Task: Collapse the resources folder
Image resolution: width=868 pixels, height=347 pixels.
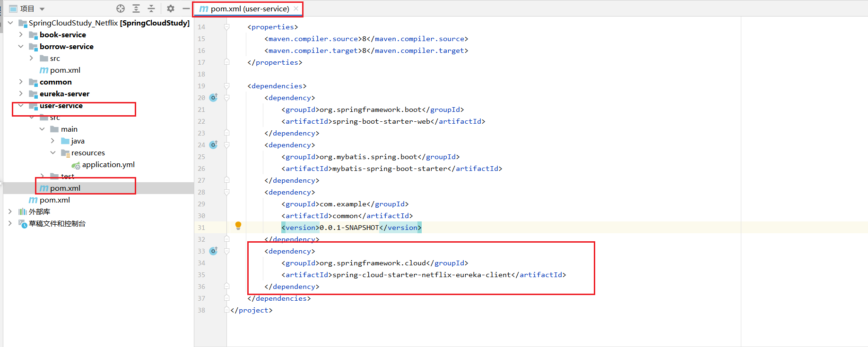Action: 52,152
